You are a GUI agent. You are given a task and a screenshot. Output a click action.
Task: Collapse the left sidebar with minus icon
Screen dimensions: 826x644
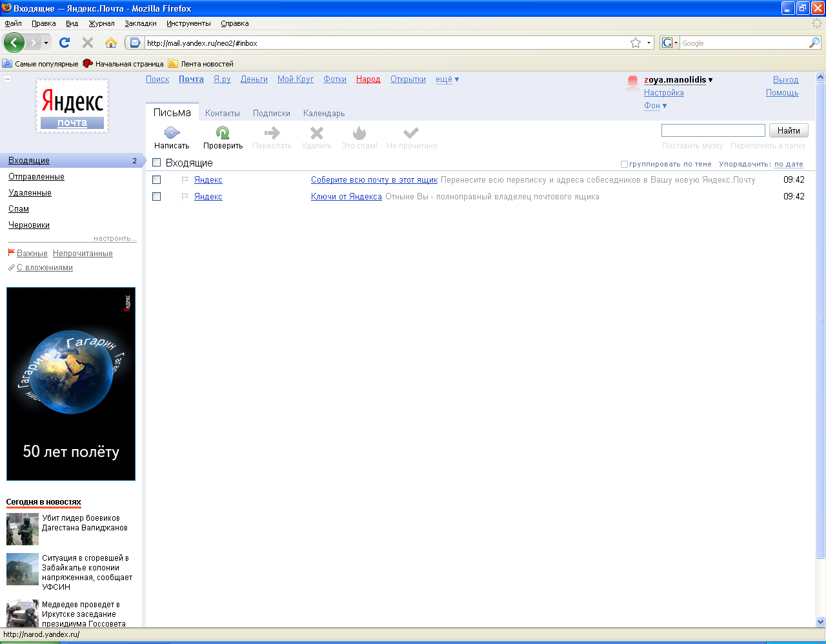7,79
